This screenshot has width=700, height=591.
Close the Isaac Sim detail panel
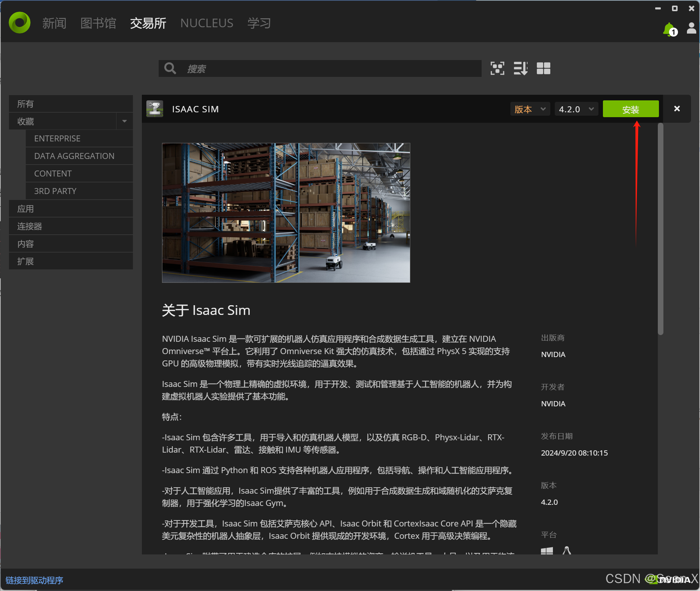tap(677, 109)
